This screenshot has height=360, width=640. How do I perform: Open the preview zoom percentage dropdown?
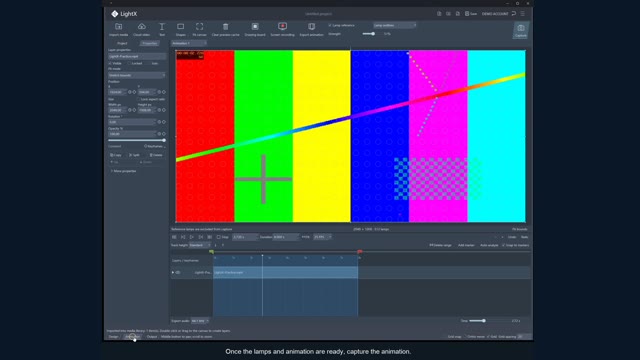(322, 237)
